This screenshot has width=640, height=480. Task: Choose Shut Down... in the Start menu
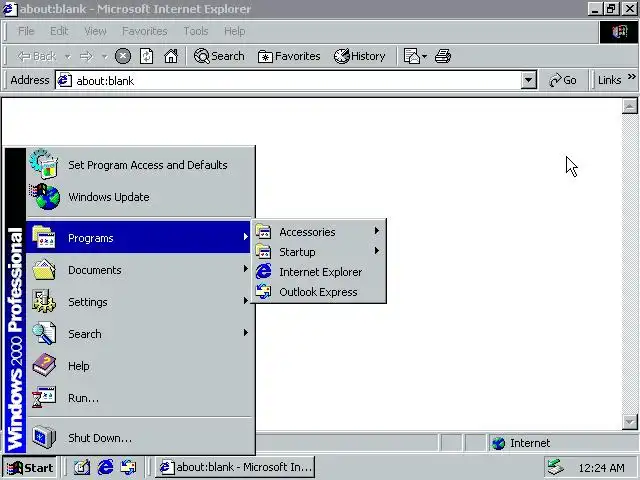click(138, 438)
